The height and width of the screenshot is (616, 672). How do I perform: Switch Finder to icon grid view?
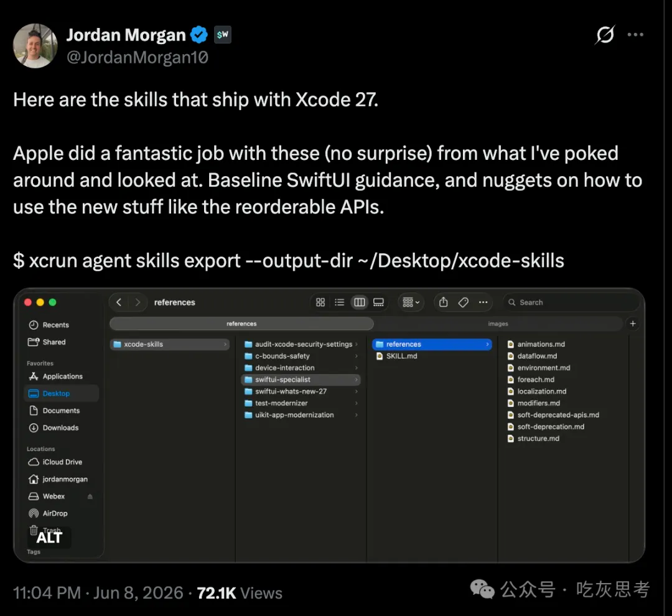click(320, 302)
